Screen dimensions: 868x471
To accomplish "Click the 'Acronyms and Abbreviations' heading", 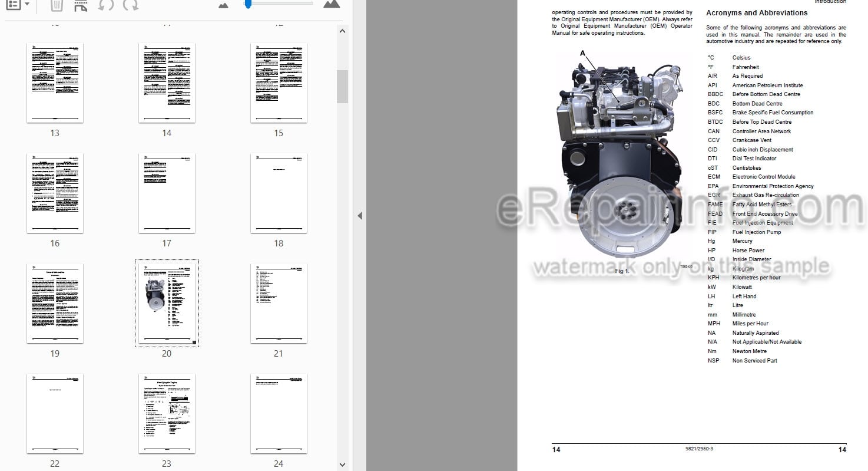I will click(757, 13).
